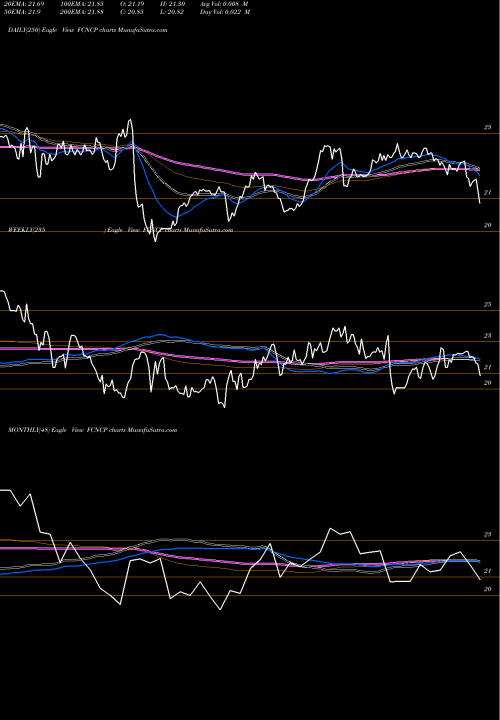Select the close price C: 20.83
Viewport: 500px width, 720px height.
pyautogui.click(x=132, y=12)
